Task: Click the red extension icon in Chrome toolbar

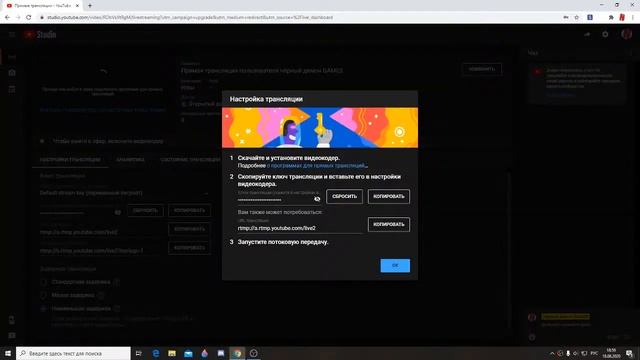Action: click(x=622, y=18)
